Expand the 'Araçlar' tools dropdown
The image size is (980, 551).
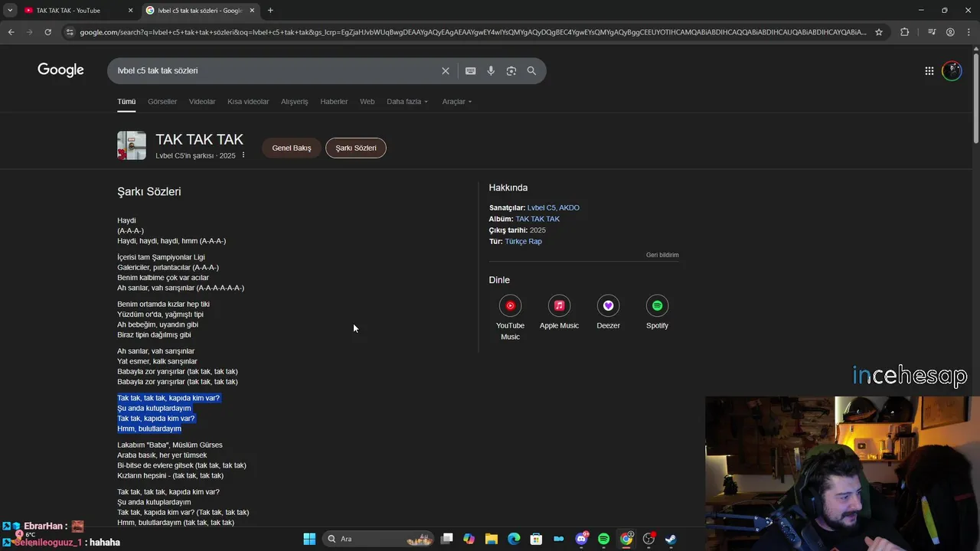(x=457, y=102)
